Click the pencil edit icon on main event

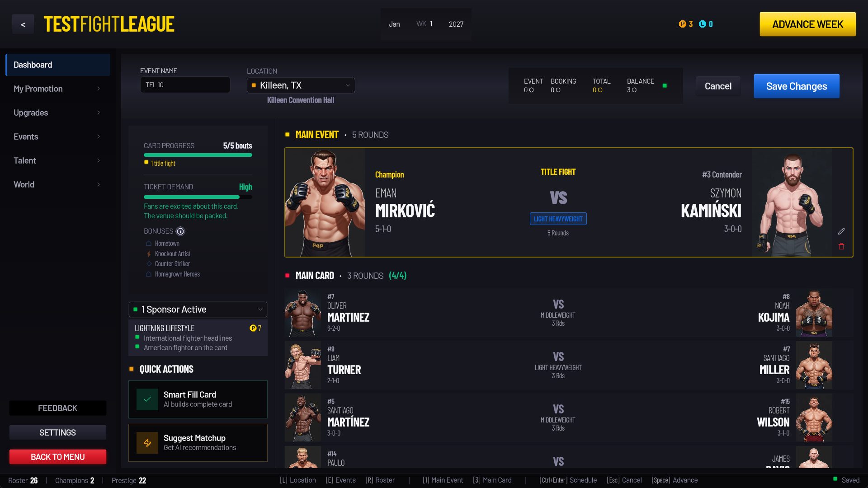[x=841, y=231]
